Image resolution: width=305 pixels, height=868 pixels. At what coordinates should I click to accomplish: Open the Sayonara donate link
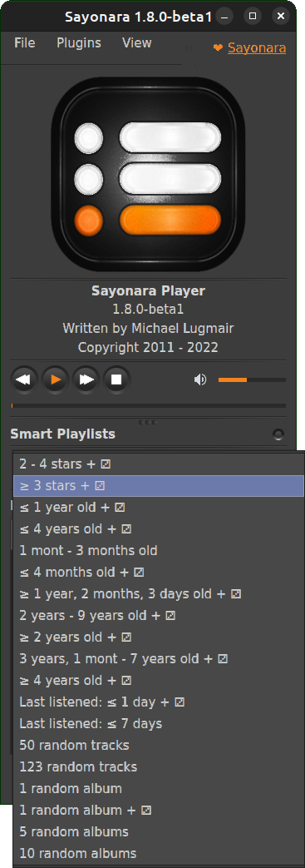point(256,48)
